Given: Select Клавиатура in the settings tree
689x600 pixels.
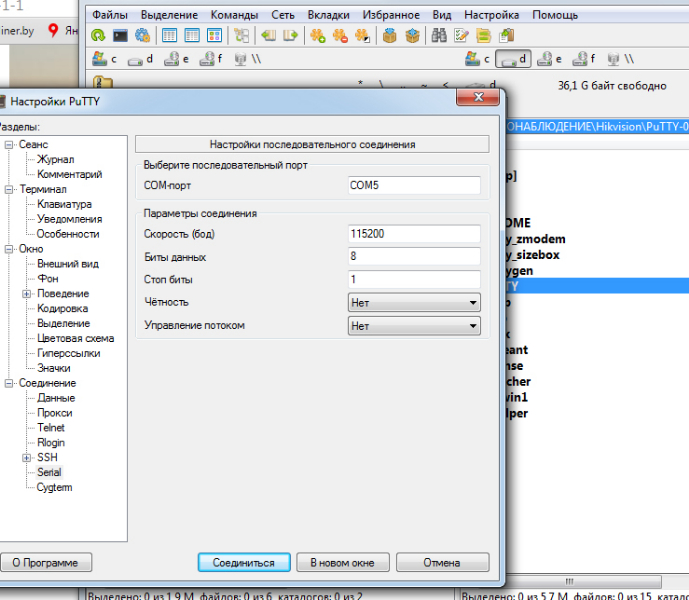Looking at the screenshot, I should (x=64, y=204).
